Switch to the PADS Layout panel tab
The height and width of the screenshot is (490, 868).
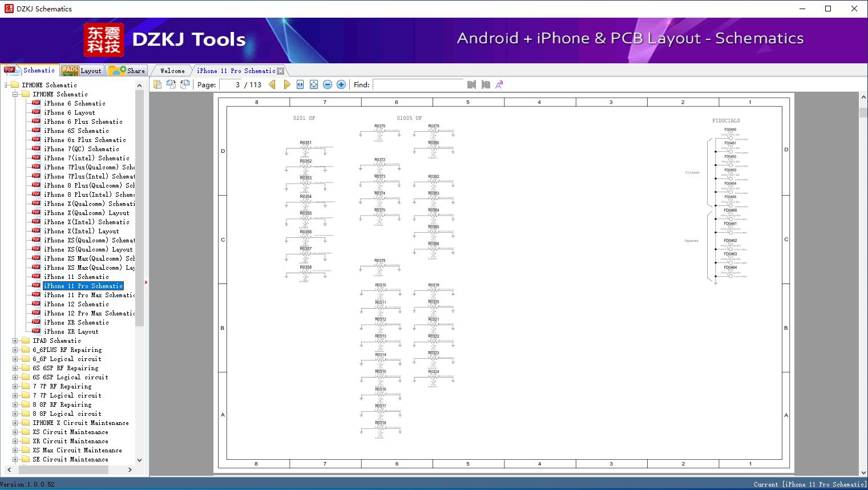(x=82, y=71)
